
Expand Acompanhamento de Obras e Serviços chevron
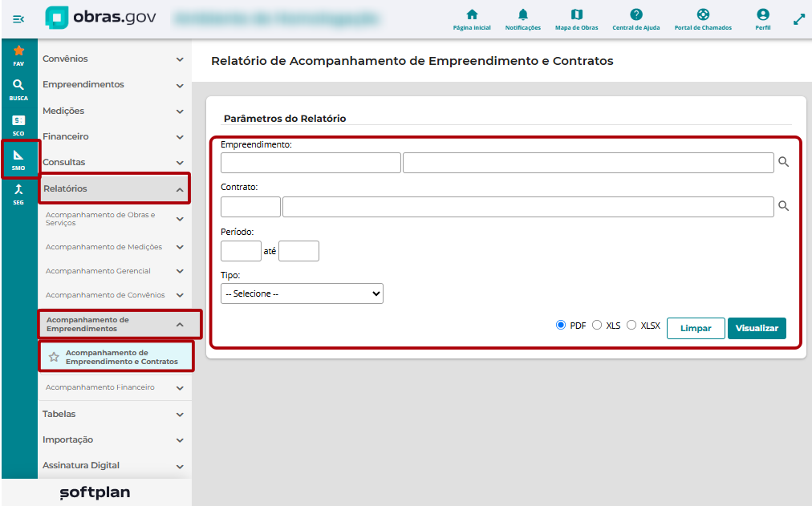click(180, 219)
